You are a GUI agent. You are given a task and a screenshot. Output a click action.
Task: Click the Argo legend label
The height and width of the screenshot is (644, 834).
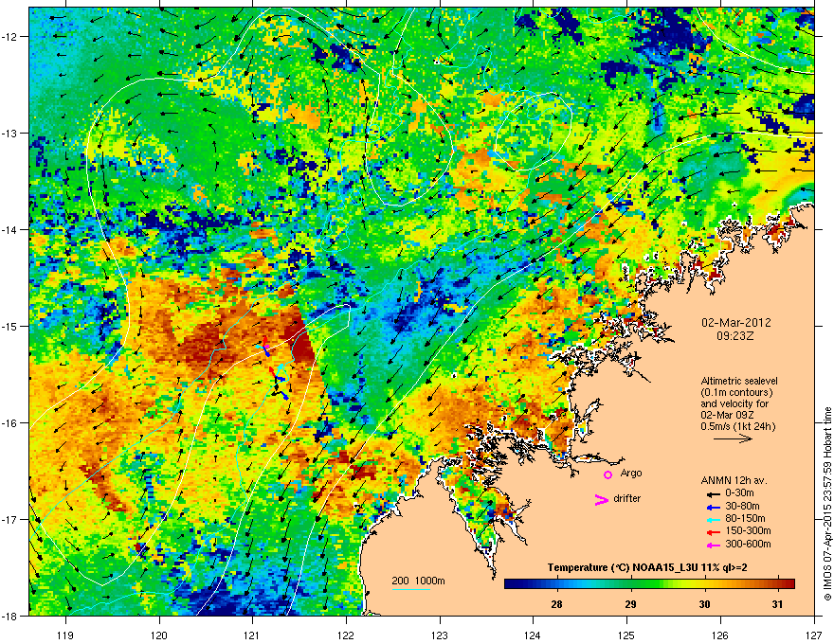coord(631,474)
